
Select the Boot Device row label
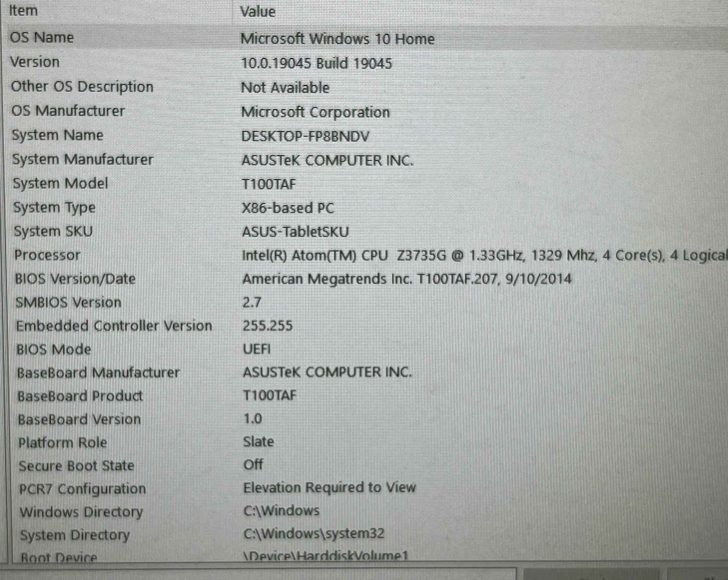(58, 557)
